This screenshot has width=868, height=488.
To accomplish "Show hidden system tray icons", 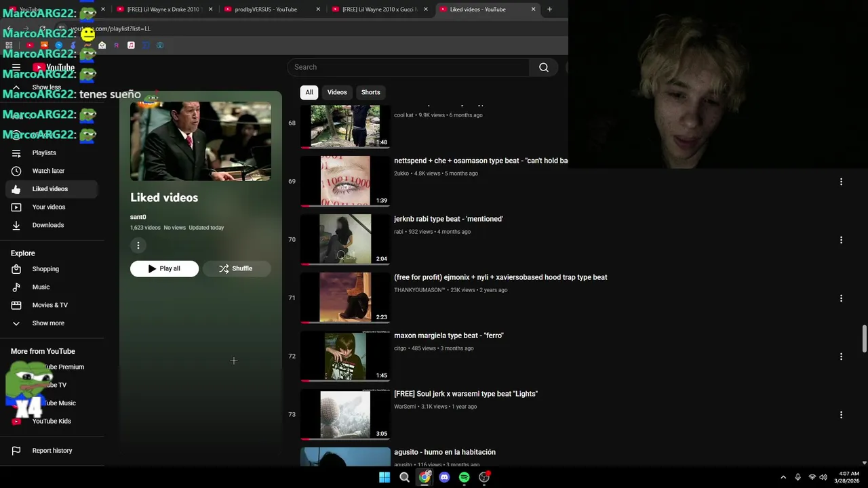I will pos(783,477).
